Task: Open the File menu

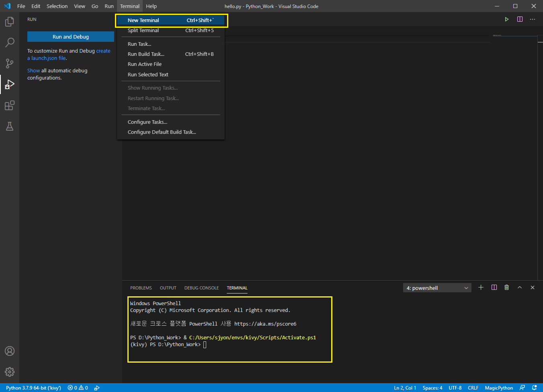Action: coord(21,6)
